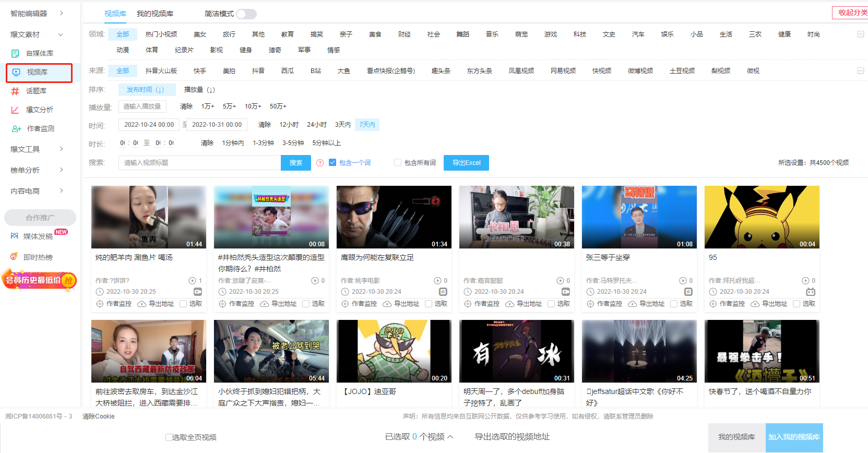Click 导出地址 cloud icon under 井柏然 video
The width and height of the screenshot is (868, 453).
(264, 304)
